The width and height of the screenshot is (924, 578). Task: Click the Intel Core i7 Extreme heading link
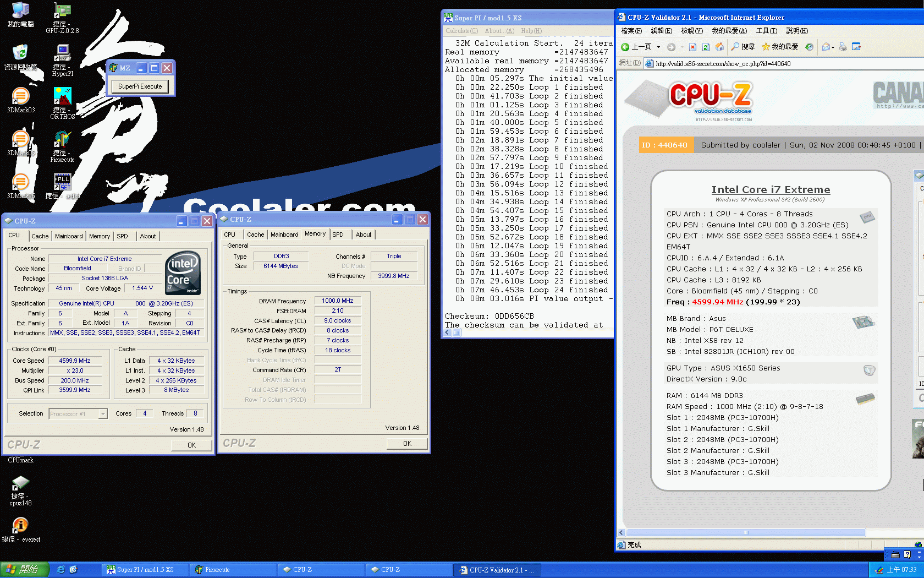click(x=771, y=189)
